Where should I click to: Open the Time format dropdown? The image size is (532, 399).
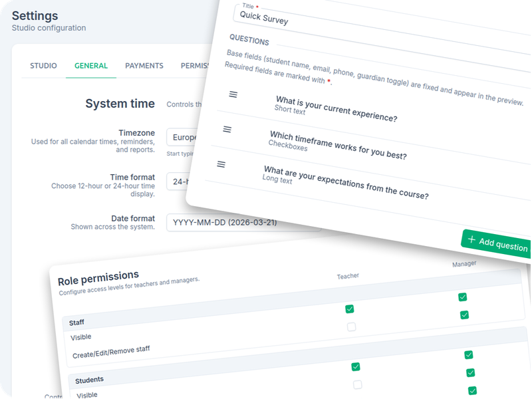177,182
